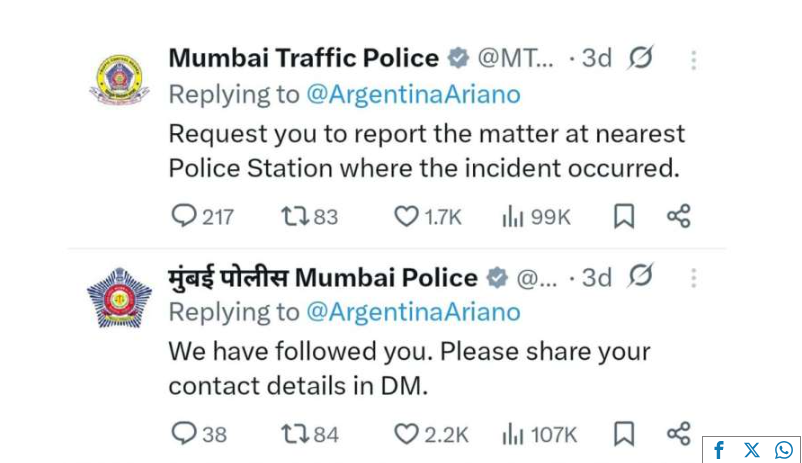Retweet the Mumbai Traffic Police tweet

pyautogui.click(x=294, y=216)
